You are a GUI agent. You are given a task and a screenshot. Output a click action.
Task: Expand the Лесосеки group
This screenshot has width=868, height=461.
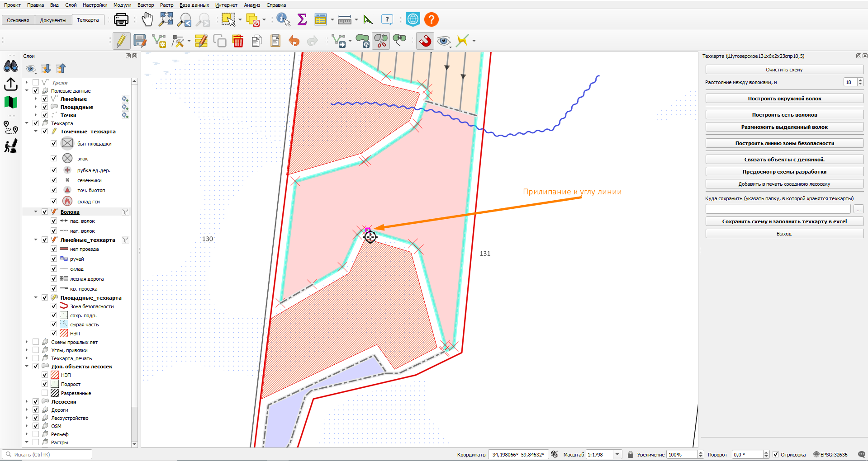(27, 401)
